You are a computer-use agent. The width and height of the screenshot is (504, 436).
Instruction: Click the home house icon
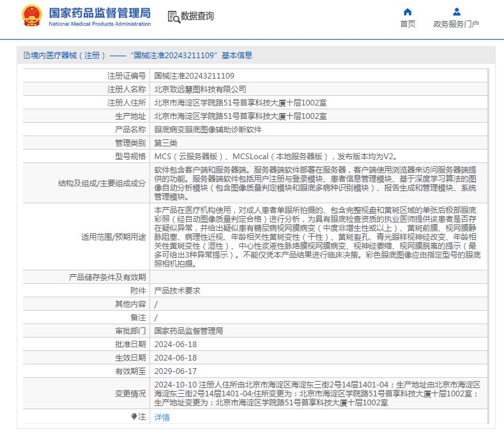[408, 12]
